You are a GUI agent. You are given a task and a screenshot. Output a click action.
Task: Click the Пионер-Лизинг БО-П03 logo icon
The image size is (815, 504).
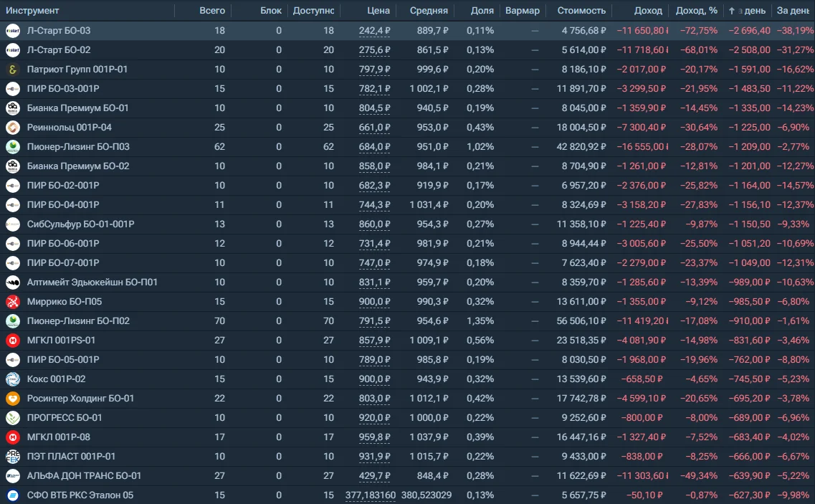pyautogui.click(x=12, y=147)
